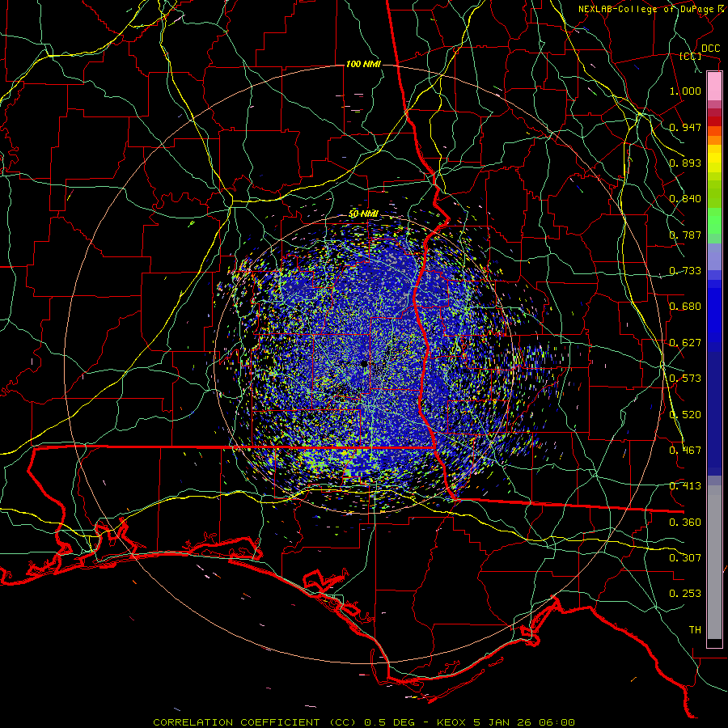
Task: Click the 06:00 timestamp in the caption
Action: tap(556, 722)
